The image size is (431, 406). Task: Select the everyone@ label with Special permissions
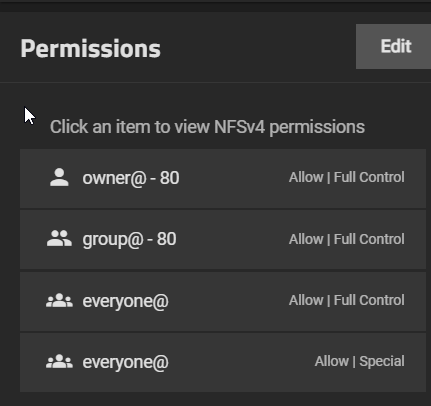coord(125,362)
